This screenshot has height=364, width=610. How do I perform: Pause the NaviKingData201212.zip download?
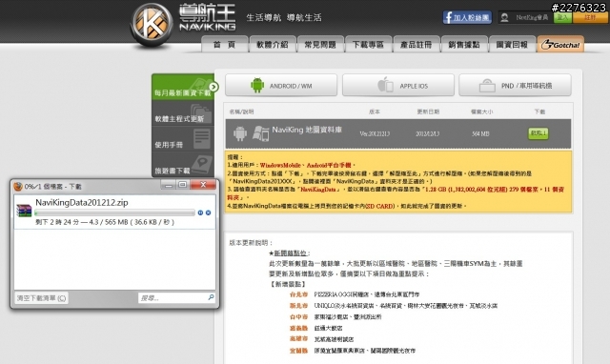tap(200, 212)
